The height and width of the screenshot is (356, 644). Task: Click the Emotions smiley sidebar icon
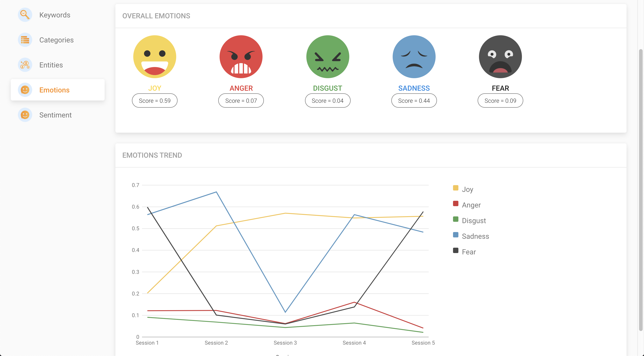(25, 90)
